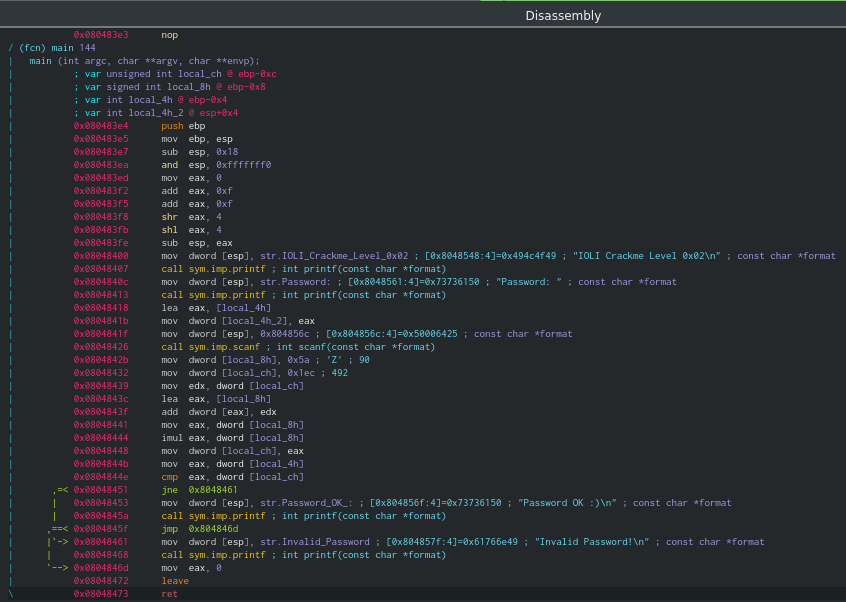Select 'add dword [eax], edx' instruction
Screen dimensions: 846x602
[x=219, y=412]
